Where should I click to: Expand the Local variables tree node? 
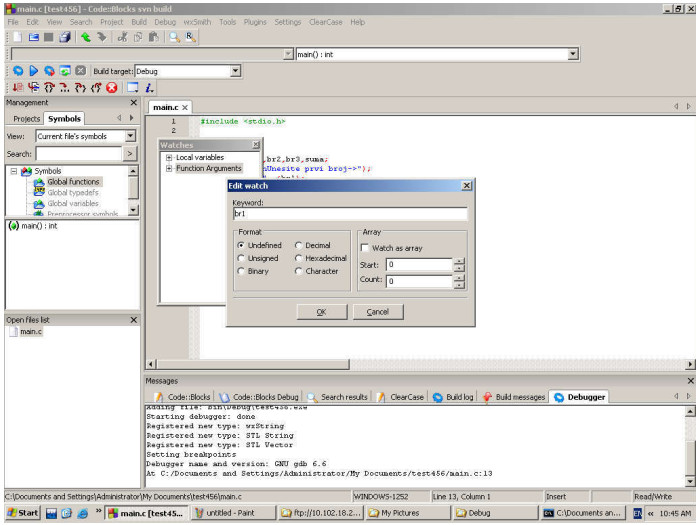coord(170,158)
